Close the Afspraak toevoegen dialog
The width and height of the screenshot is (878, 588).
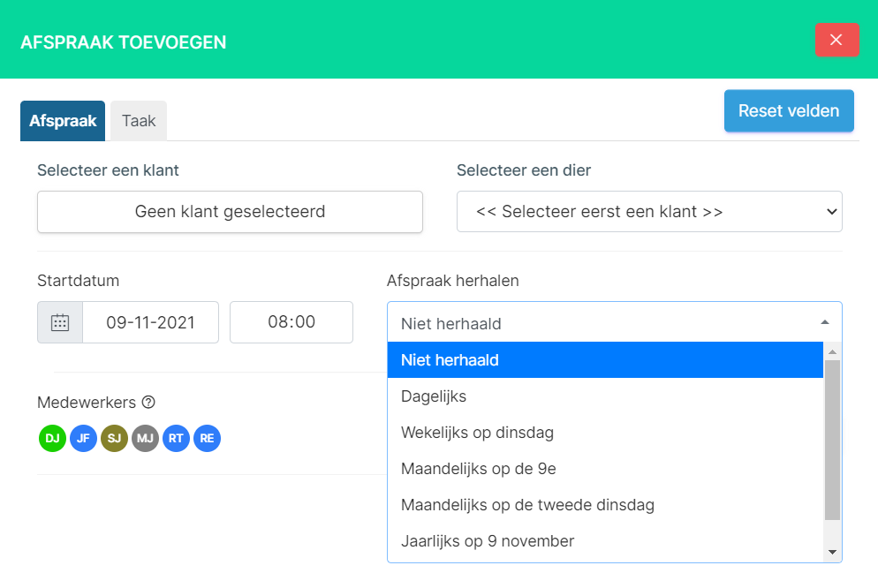[836, 40]
